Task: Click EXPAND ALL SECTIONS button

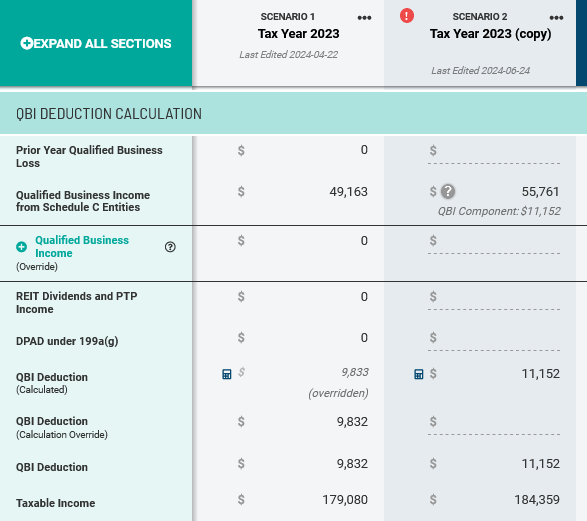Action: [x=96, y=43]
